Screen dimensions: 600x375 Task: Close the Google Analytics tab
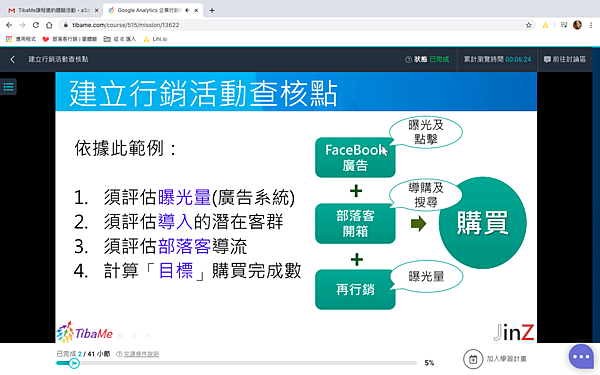coord(196,10)
